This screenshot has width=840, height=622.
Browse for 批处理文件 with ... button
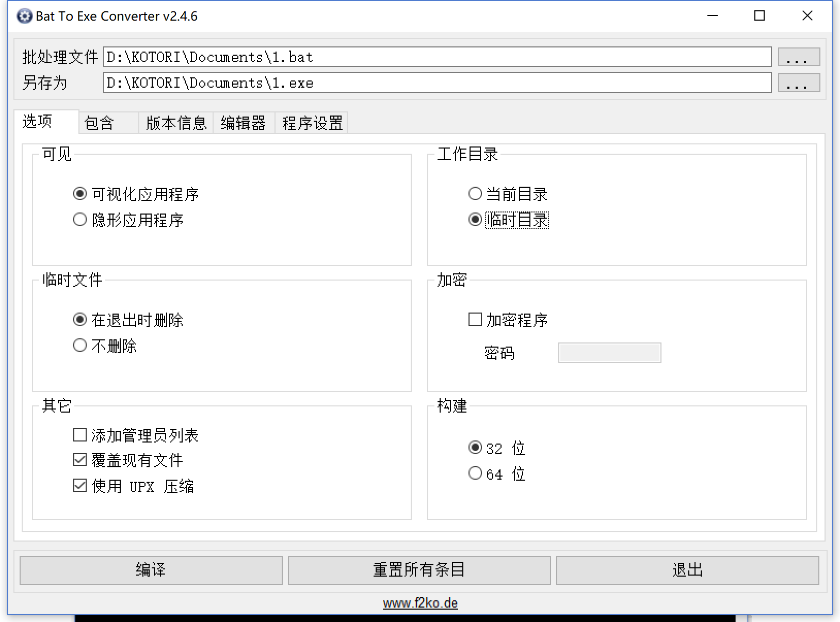[x=799, y=57]
